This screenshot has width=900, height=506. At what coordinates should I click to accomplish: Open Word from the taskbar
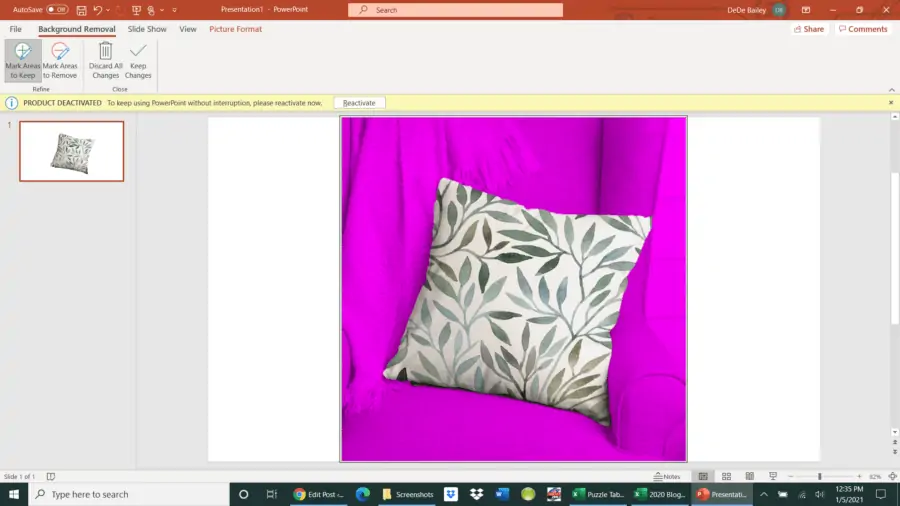point(502,494)
